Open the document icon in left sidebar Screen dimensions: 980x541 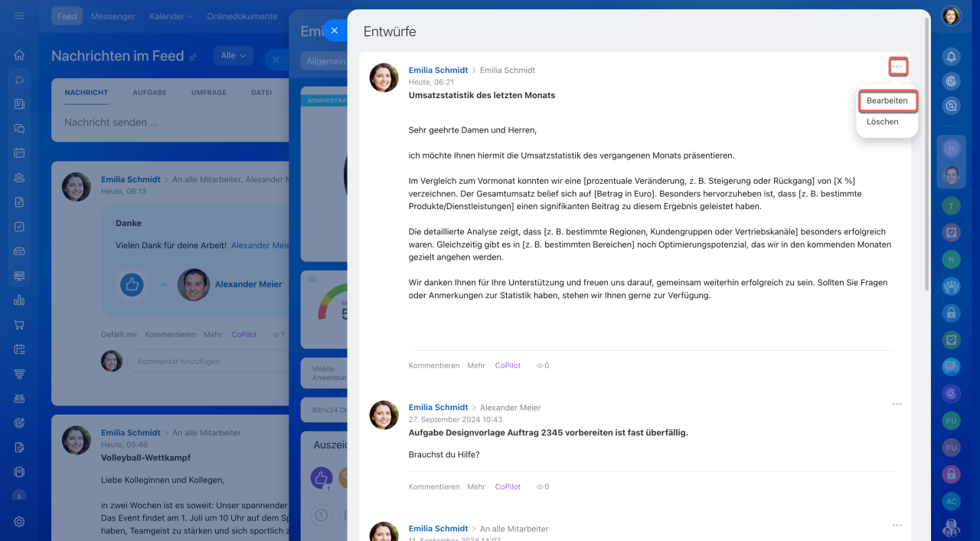click(19, 202)
